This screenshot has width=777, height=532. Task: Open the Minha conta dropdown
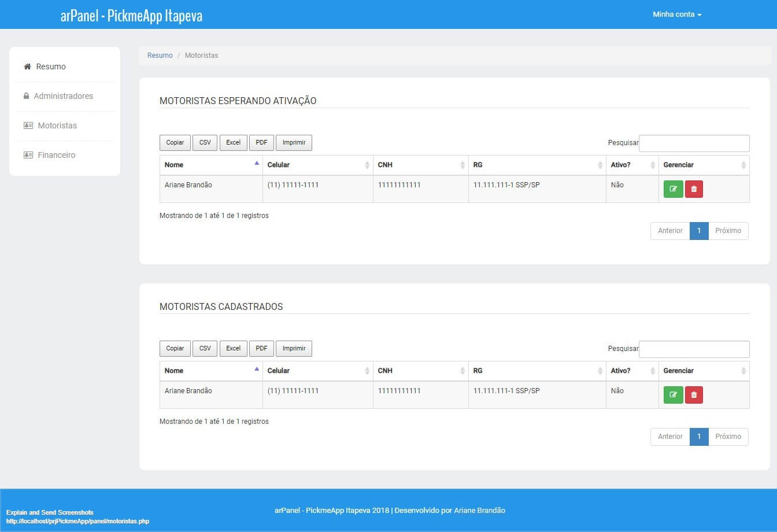click(x=677, y=14)
